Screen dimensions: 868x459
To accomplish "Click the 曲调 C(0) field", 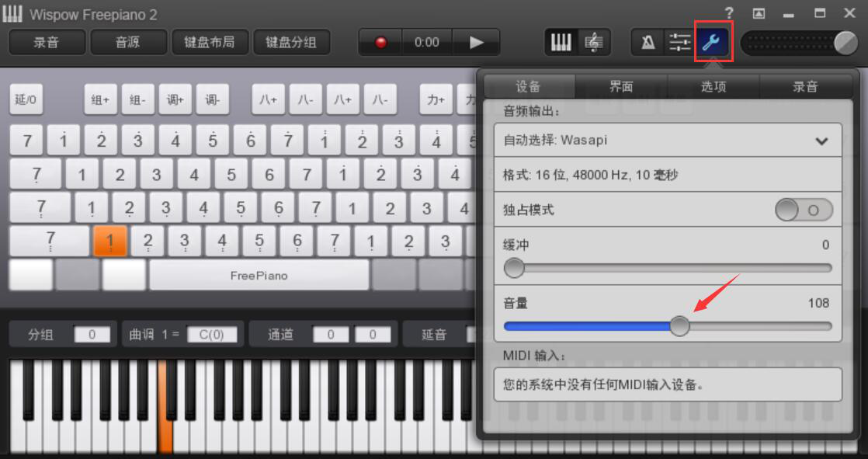I will (x=212, y=335).
